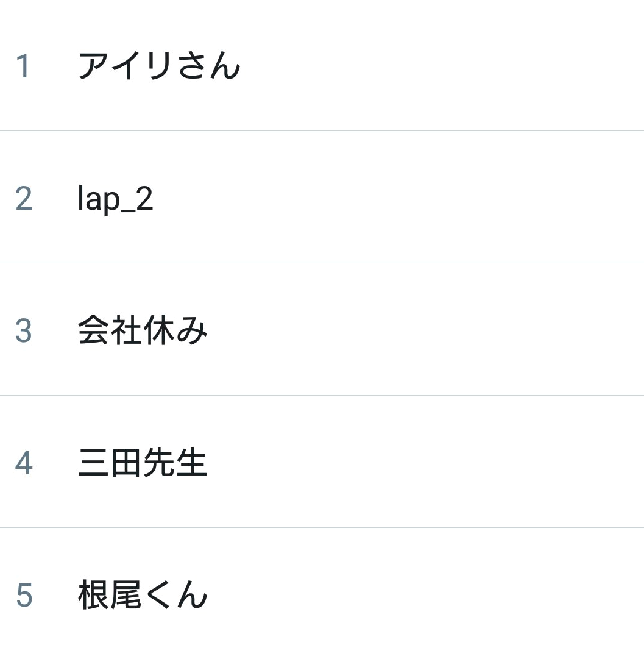644x659 pixels.
Task: Click rank number 5 beside 根尾くん
Action: click(x=24, y=595)
